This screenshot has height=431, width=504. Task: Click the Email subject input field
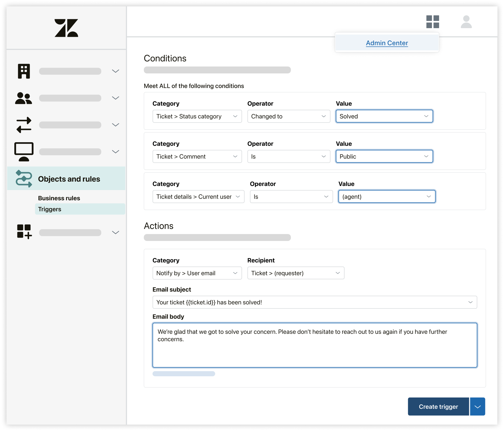315,302
